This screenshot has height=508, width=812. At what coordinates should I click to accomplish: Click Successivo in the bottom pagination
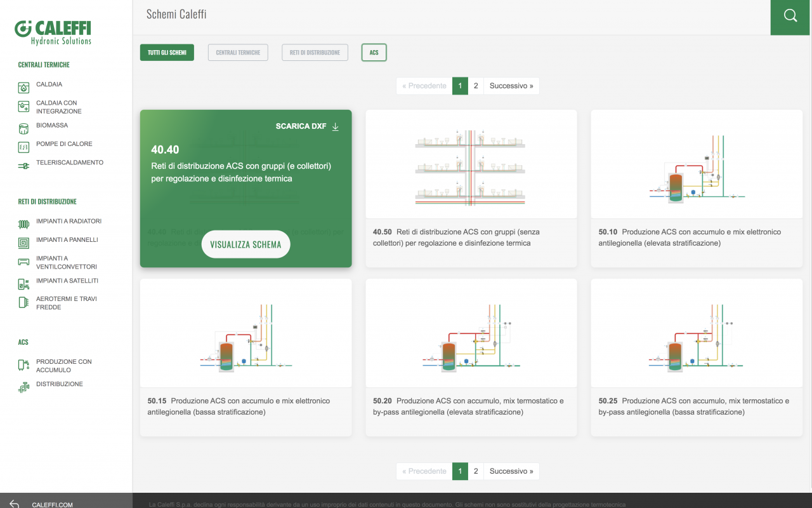pos(511,471)
